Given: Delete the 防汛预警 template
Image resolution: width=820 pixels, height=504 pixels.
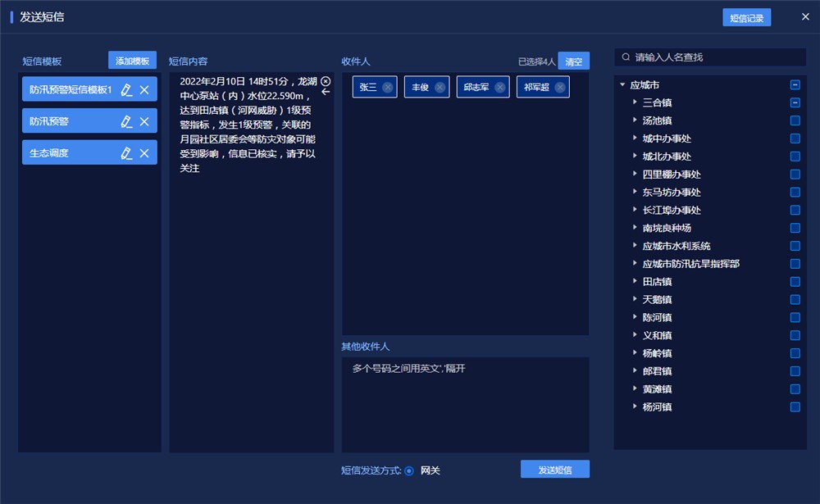Looking at the screenshot, I should point(144,121).
